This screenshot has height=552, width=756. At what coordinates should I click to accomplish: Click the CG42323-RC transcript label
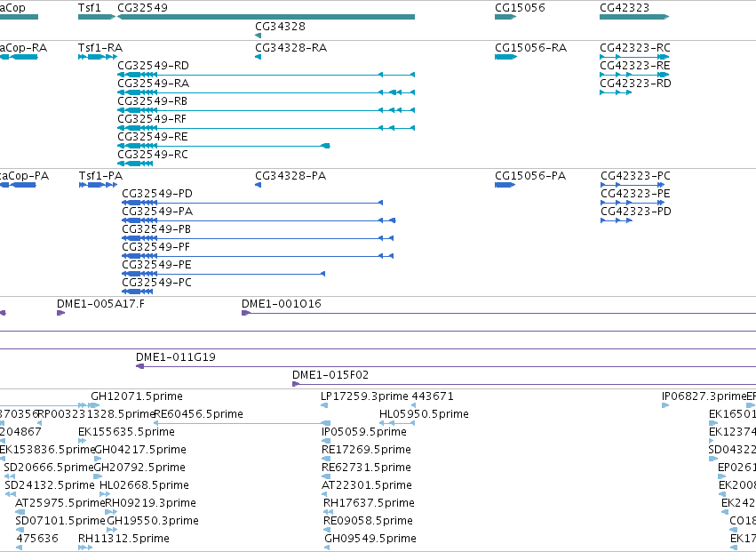pyautogui.click(x=635, y=48)
